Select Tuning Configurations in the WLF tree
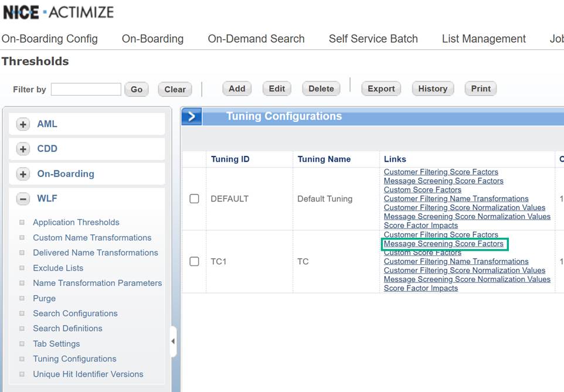 point(75,359)
